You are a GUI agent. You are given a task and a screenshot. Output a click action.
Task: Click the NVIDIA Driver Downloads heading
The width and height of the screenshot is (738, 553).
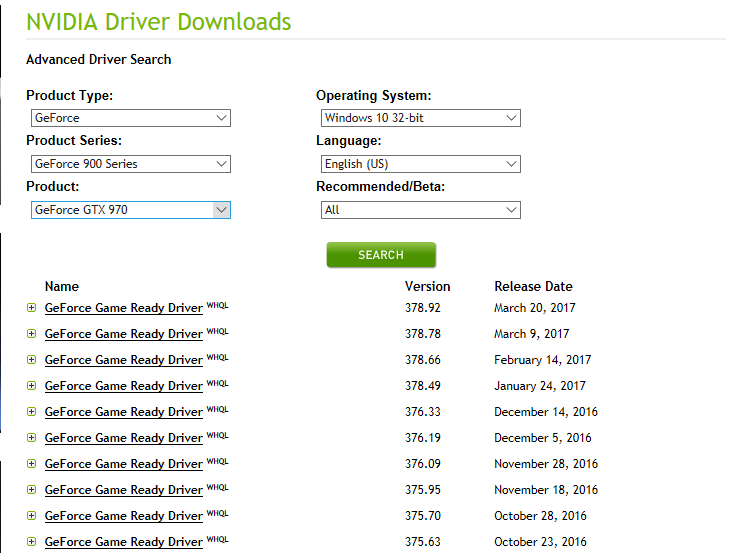[x=159, y=22]
